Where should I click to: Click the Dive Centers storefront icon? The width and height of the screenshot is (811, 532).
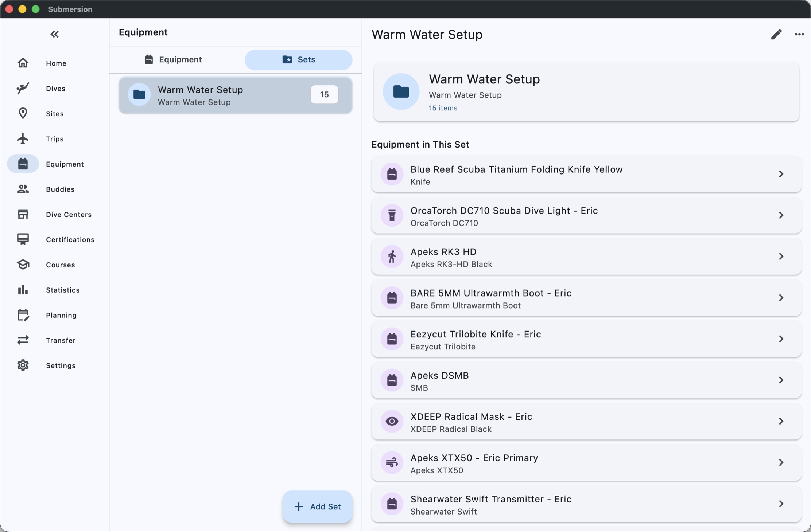(23, 214)
